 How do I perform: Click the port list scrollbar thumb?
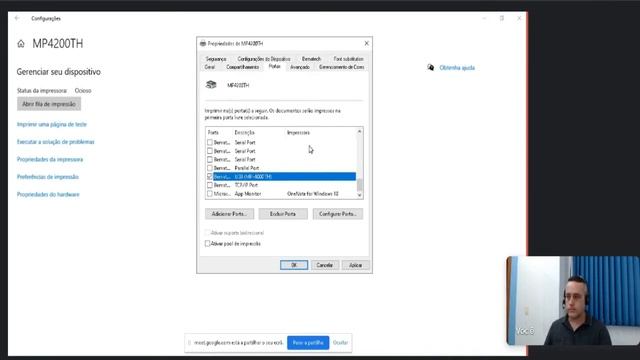[x=359, y=184]
